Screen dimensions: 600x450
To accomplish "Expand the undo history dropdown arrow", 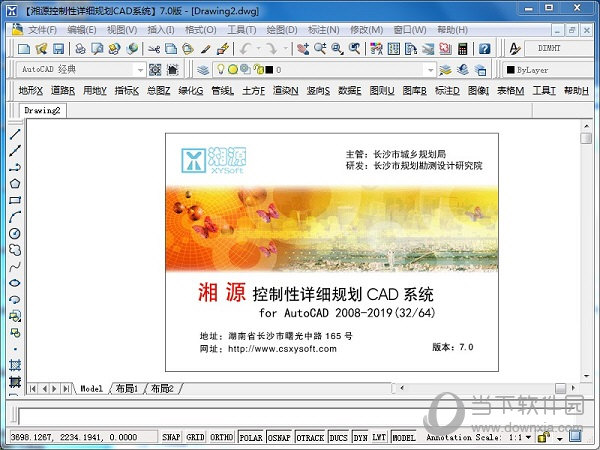I will (x=259, y=49).
